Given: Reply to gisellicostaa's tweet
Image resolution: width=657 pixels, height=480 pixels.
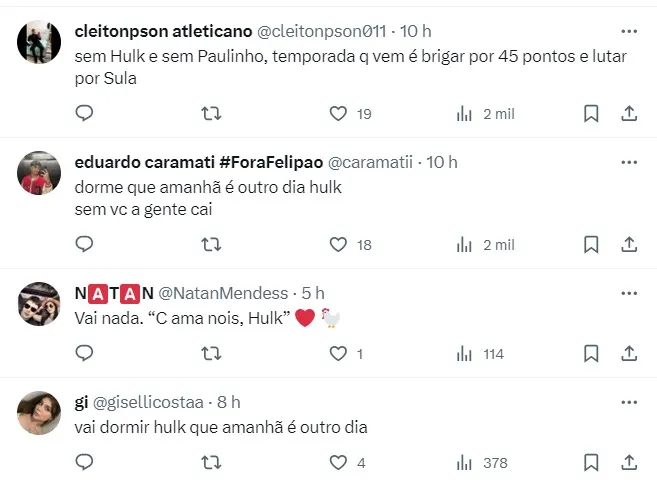Looking at the screenshot, I should [x=84, y=463].
